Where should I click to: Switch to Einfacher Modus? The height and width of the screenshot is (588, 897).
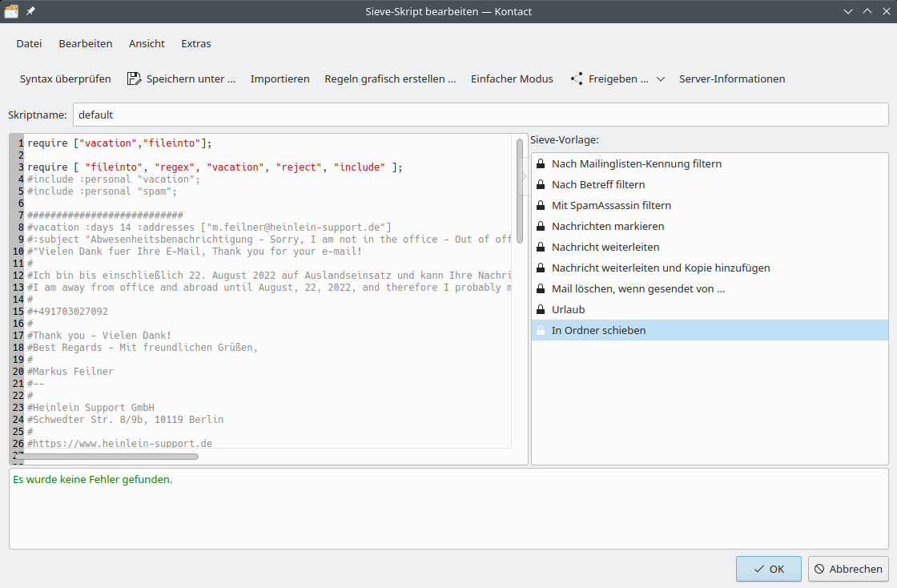click(512, 79)
